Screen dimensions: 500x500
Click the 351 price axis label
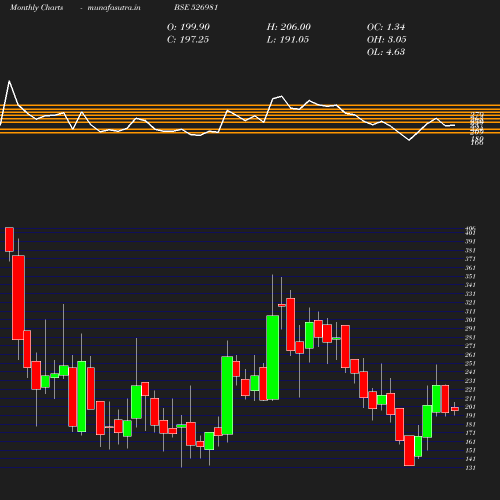pos(470,276)
